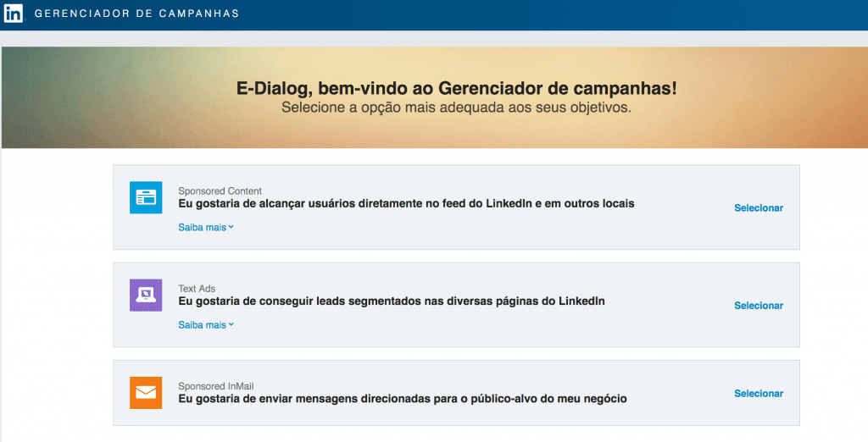
Task: Click the orange Sponsored InMail envelope icon
Action: point(146,393)
